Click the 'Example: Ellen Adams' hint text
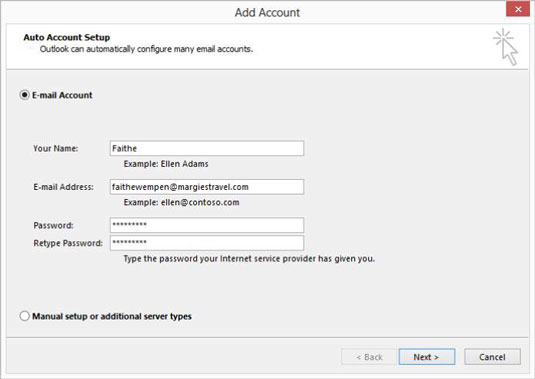 (166, 164)
